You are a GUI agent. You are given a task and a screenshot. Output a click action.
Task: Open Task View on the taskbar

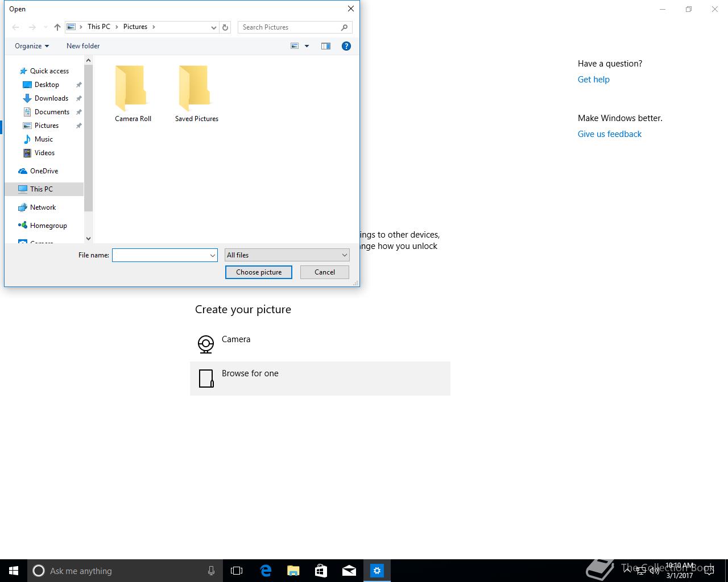click(237, 571)
